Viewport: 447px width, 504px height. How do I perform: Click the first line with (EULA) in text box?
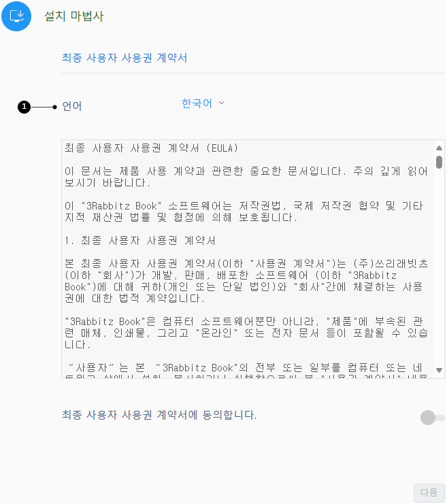pyautogui.click(x=151, y=148)
